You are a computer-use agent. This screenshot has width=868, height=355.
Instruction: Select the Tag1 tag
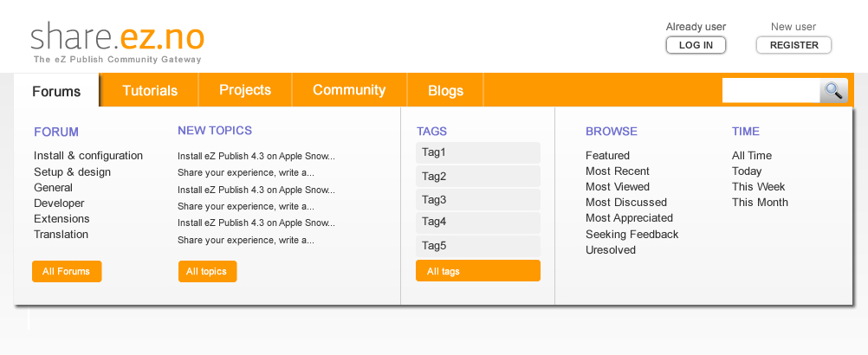pos(477,152)
